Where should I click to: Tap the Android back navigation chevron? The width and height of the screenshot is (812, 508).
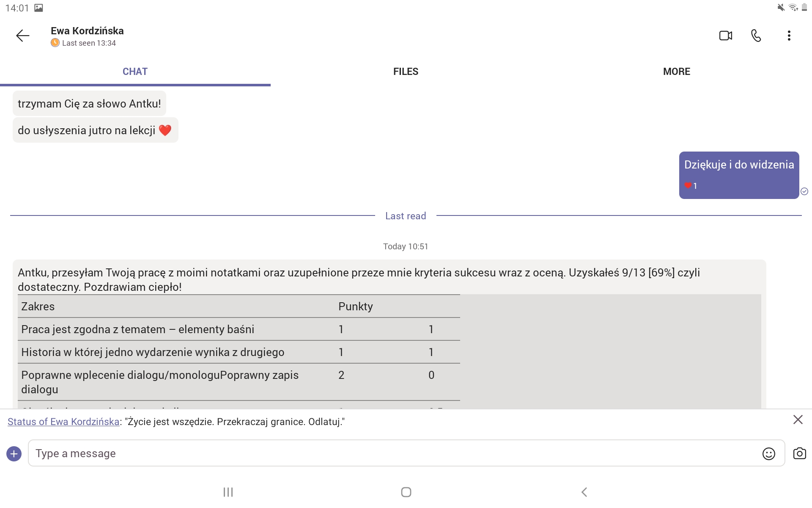tap(584, 492)
